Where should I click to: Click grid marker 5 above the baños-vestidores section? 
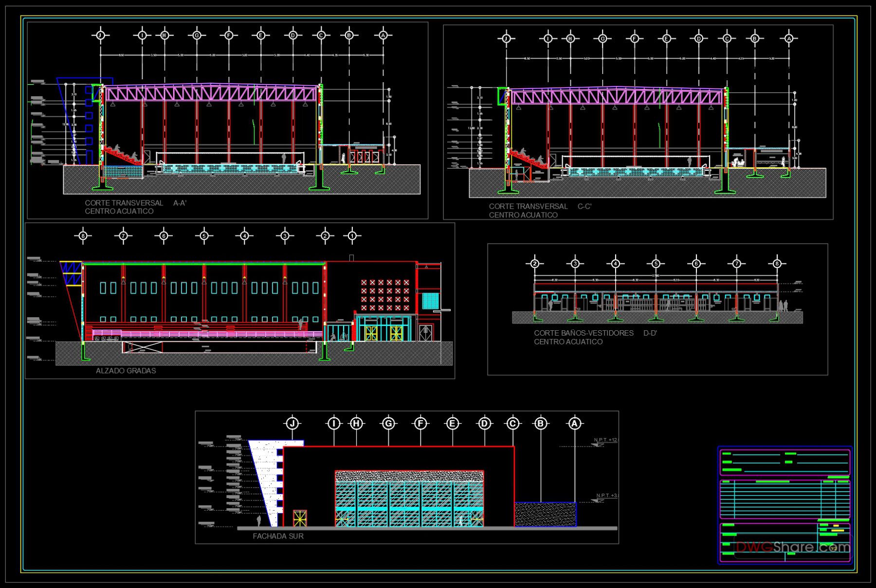tap(657, 263)
